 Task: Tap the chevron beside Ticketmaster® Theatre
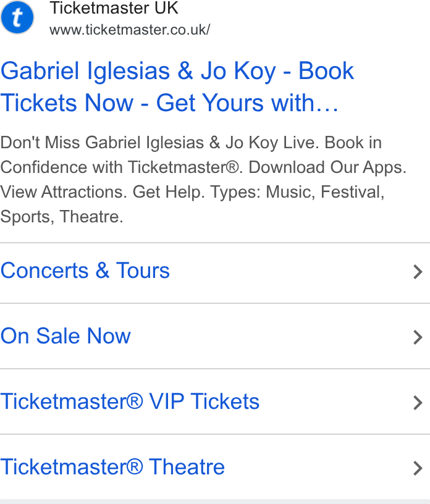tap(418, 468)
